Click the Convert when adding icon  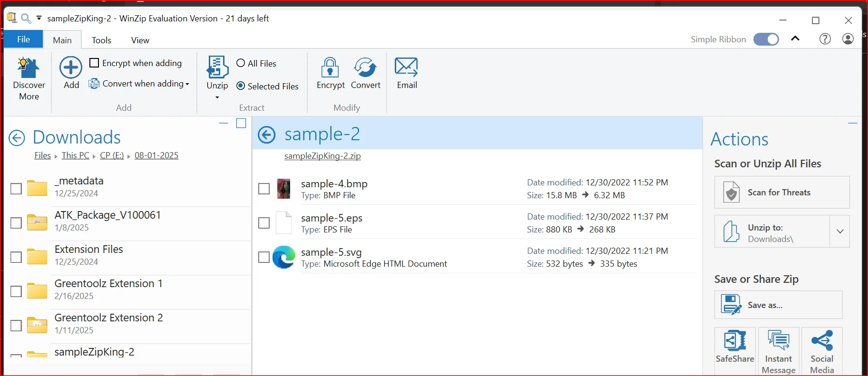(94, 84)
